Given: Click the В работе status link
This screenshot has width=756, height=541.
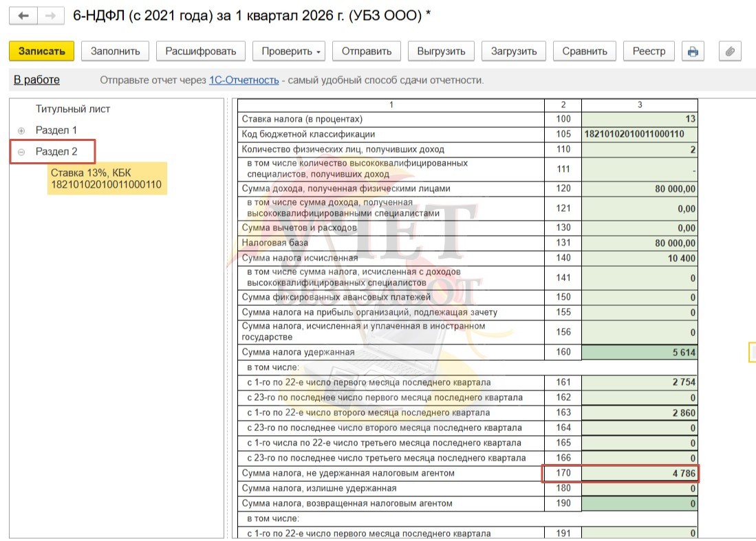Looking at the screenshot, I should [36, 80].
